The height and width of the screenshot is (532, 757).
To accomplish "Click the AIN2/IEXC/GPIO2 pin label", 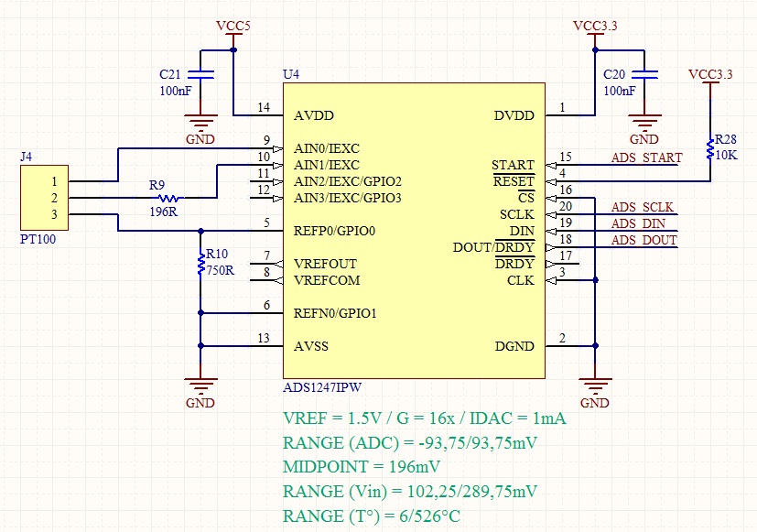I will point(348,181).
